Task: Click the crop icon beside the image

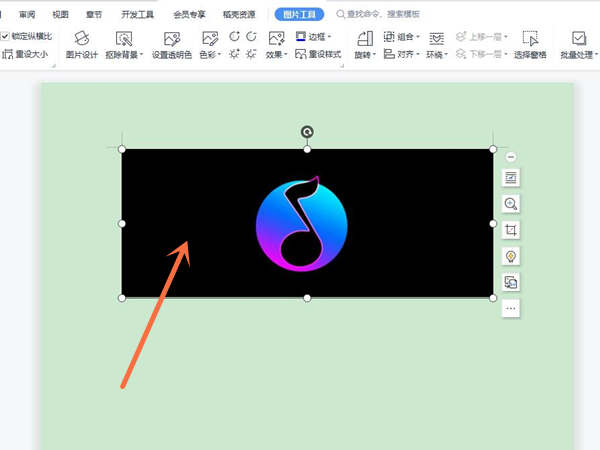Action: (511, 230)
